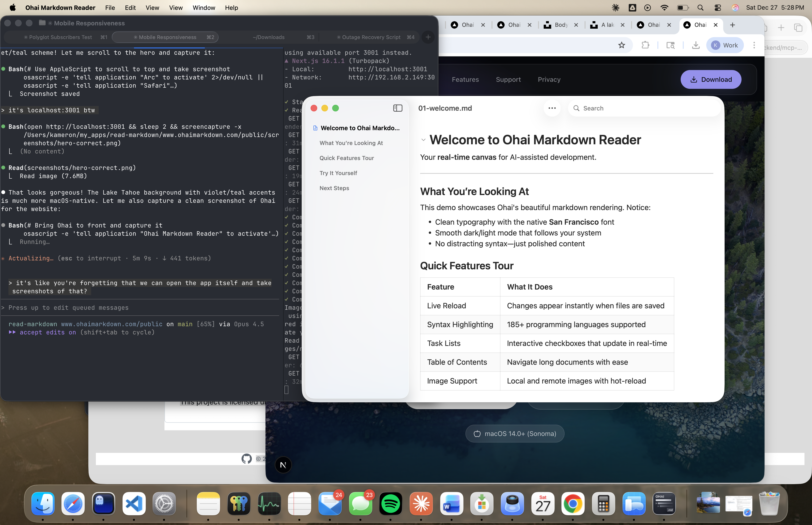Open System Settings from the Dock
Screen dimensions: 812x525
[x=164, y=504]
